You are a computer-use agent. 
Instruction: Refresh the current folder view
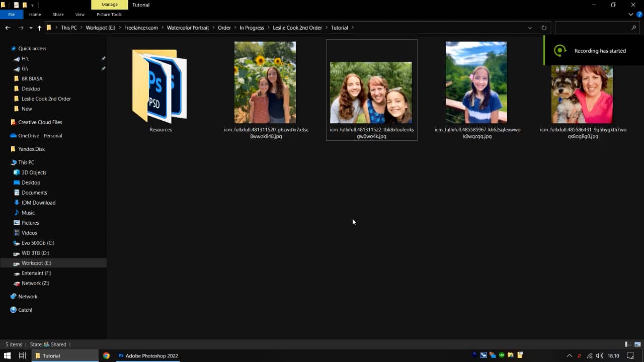[x=544, y=28]
